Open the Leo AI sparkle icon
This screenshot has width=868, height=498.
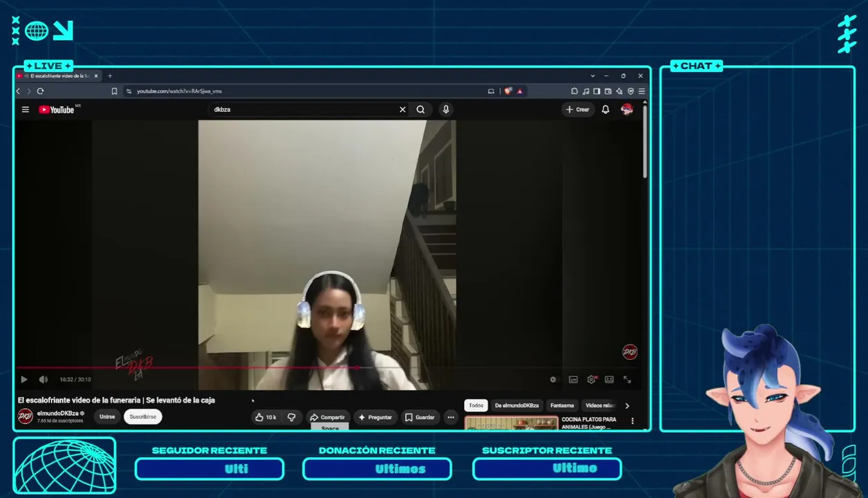click(619, 91)
